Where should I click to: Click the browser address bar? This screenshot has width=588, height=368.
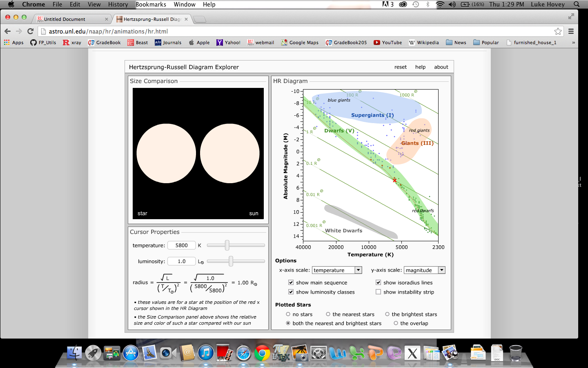pos(300,31)
